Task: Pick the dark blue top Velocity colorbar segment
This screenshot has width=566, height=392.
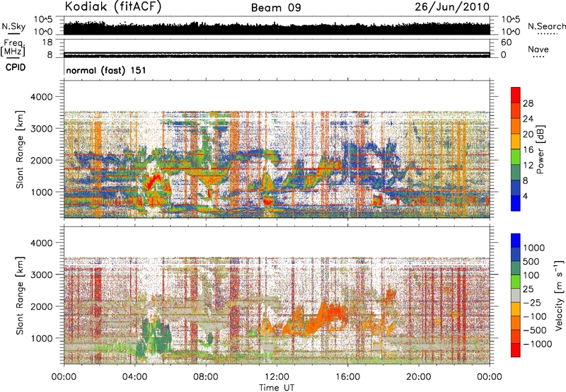Action: coord(516,241)
